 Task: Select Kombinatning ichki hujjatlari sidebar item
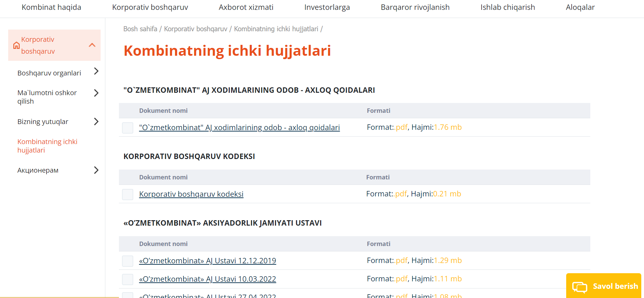pos(47,146)
